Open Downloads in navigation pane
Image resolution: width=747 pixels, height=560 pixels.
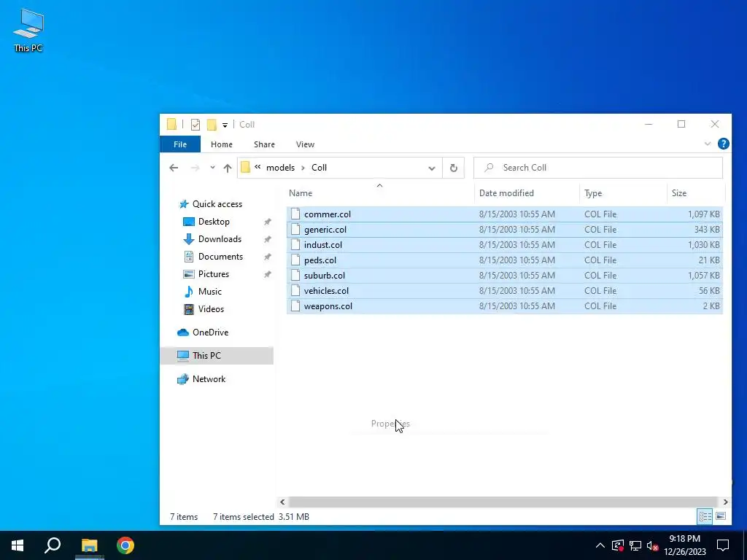(220, 239)
